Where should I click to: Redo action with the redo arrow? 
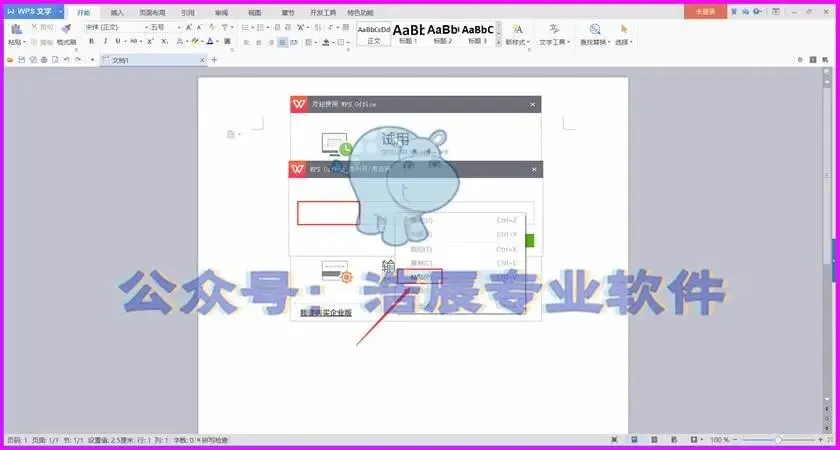coord(78,60)
